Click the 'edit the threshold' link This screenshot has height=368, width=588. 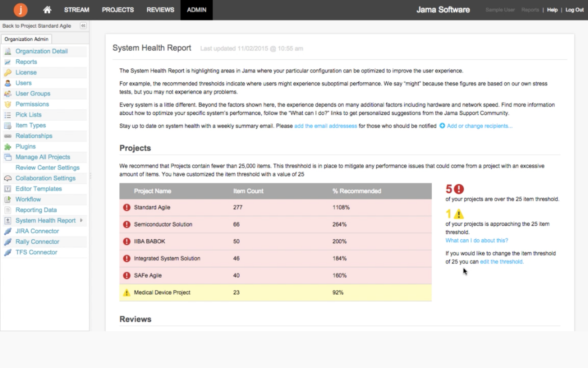502,262
